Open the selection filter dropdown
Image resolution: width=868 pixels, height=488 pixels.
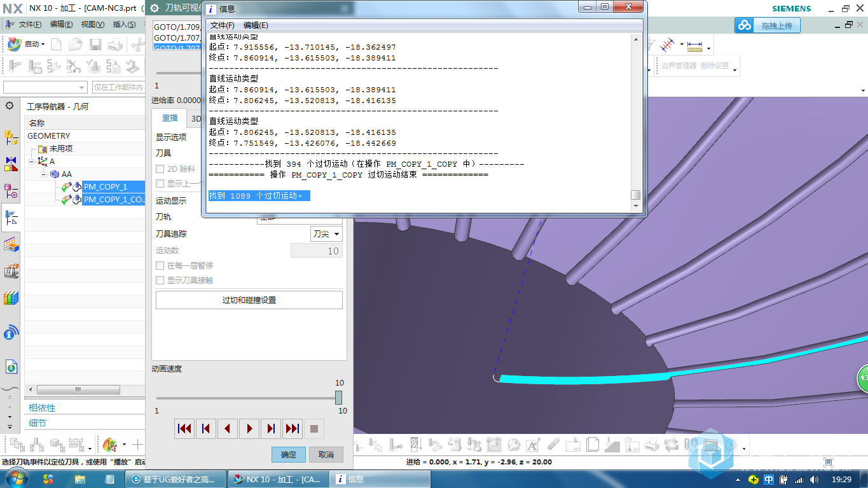pos(45,87)
